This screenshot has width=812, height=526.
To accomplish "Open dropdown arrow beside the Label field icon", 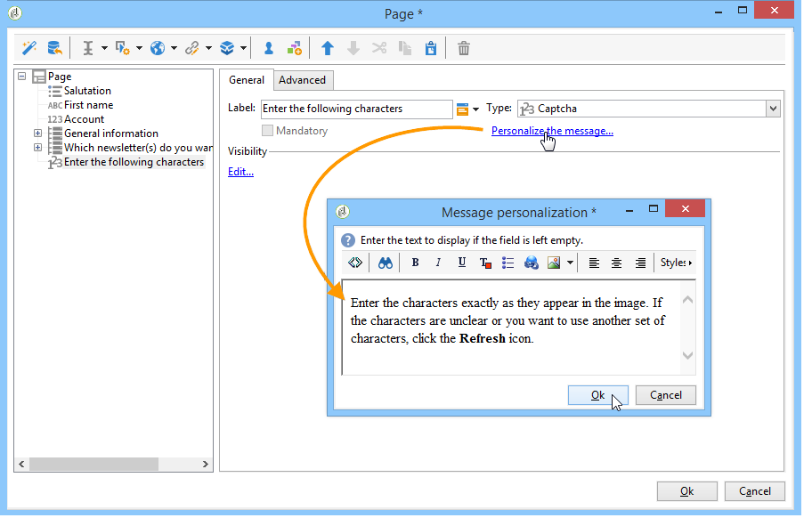I will 476,109.
